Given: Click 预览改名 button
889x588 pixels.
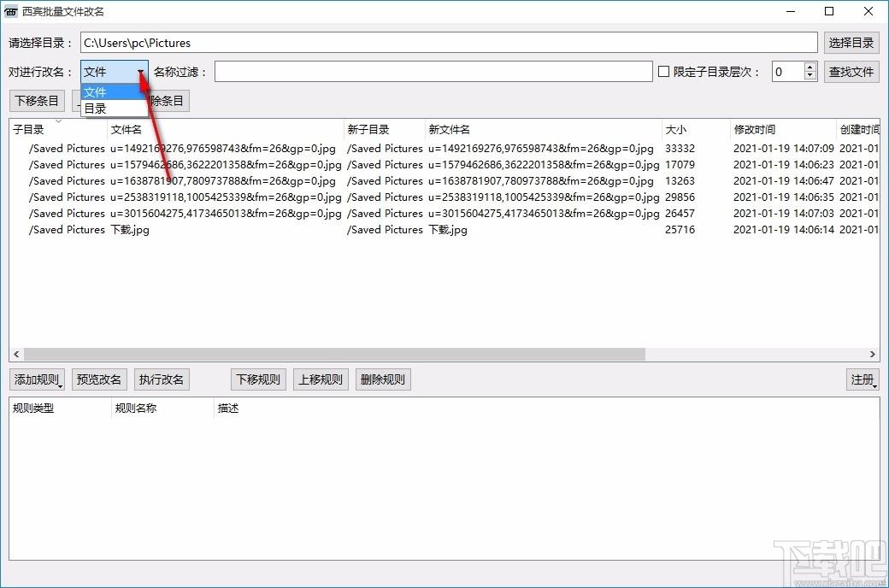Looking at the screenshot, I should coord(99,379).
